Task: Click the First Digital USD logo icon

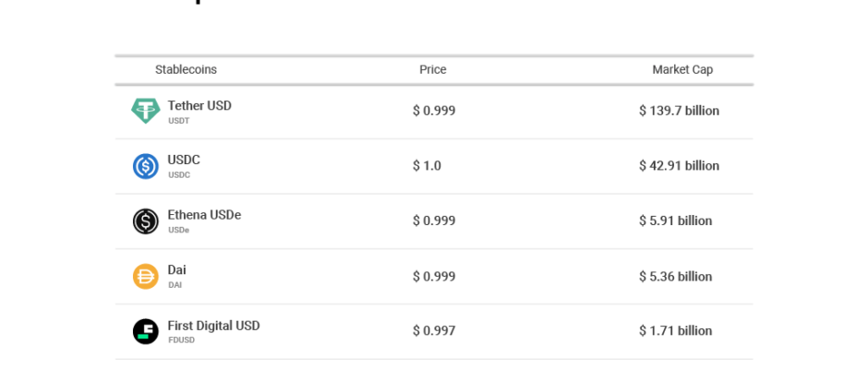Action: [x=146, y=331]
